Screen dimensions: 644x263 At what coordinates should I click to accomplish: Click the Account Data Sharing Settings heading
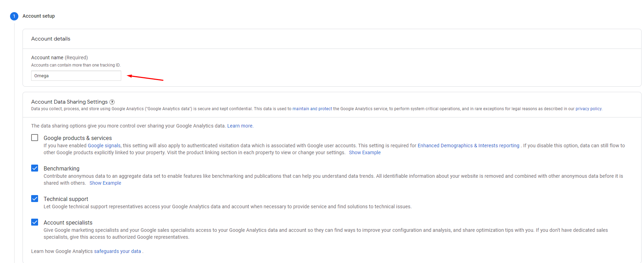click(x=69, y=102)
